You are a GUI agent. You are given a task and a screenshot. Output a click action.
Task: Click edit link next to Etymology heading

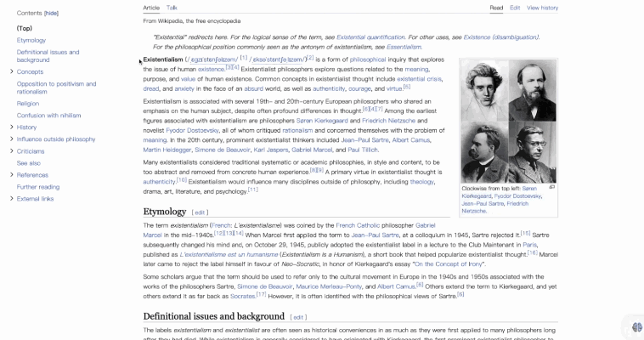tap(200, 212)
